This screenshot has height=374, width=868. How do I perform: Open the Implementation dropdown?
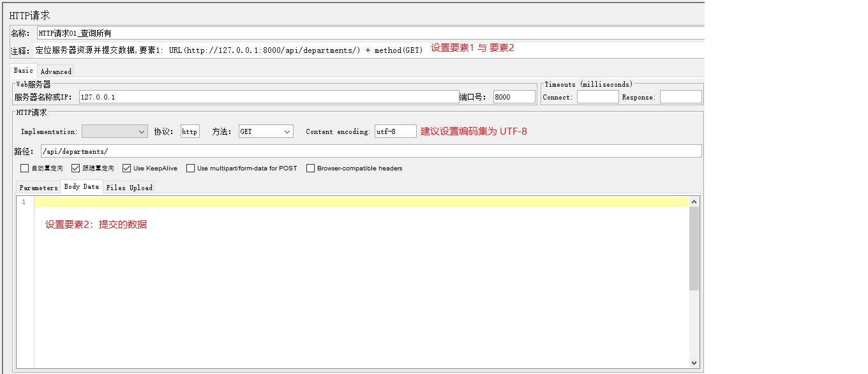click(116, 131)
